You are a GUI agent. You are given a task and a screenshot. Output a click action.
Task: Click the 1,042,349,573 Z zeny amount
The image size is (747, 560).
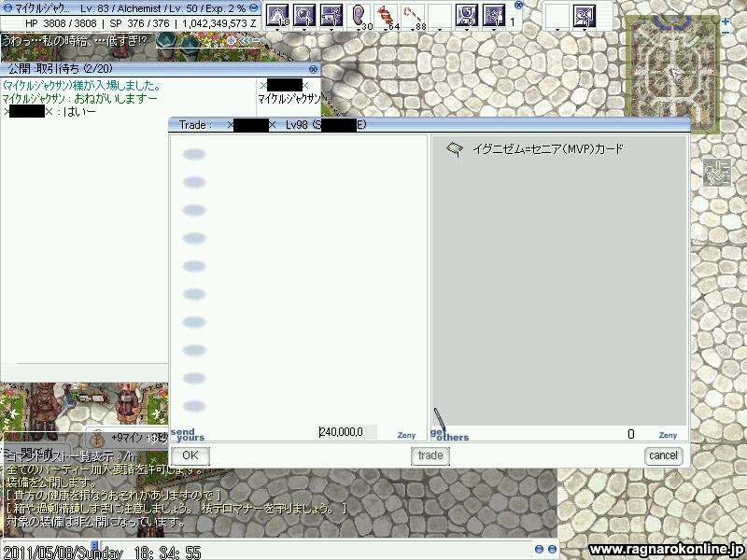218,23
